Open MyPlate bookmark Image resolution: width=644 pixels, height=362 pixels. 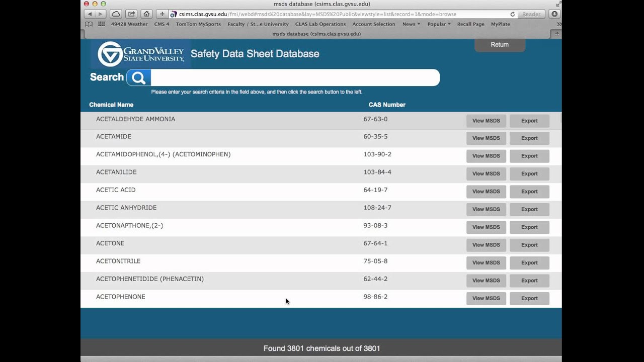[500, 24]
